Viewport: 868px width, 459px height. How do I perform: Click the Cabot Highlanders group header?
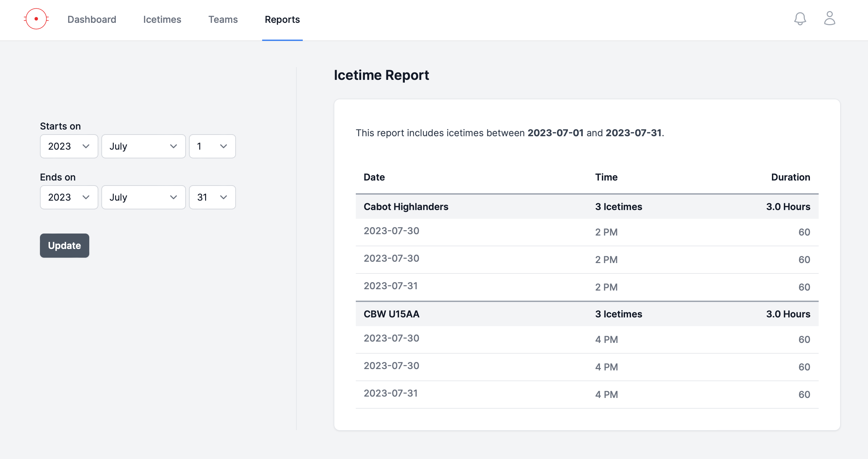pos(587,207)
